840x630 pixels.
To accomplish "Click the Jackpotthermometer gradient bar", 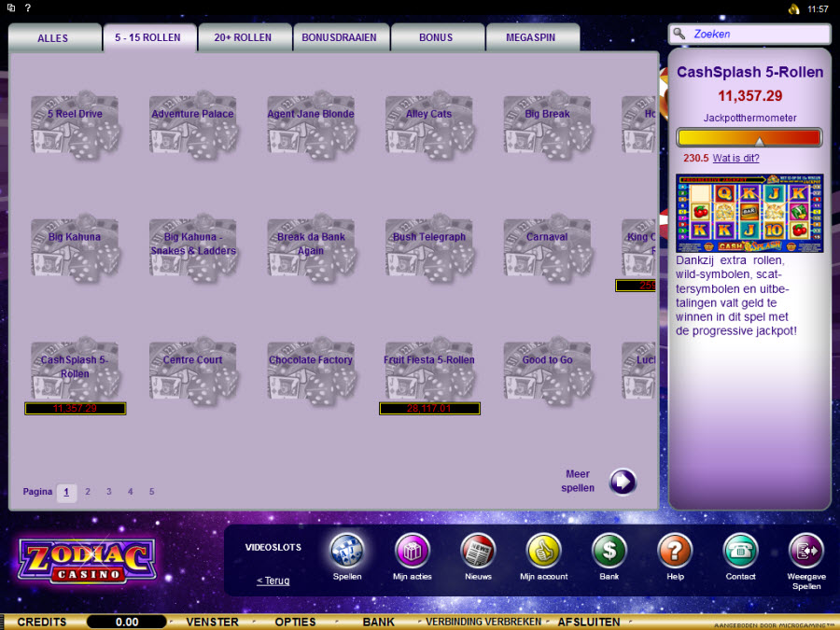I will (x=749, y=138).
